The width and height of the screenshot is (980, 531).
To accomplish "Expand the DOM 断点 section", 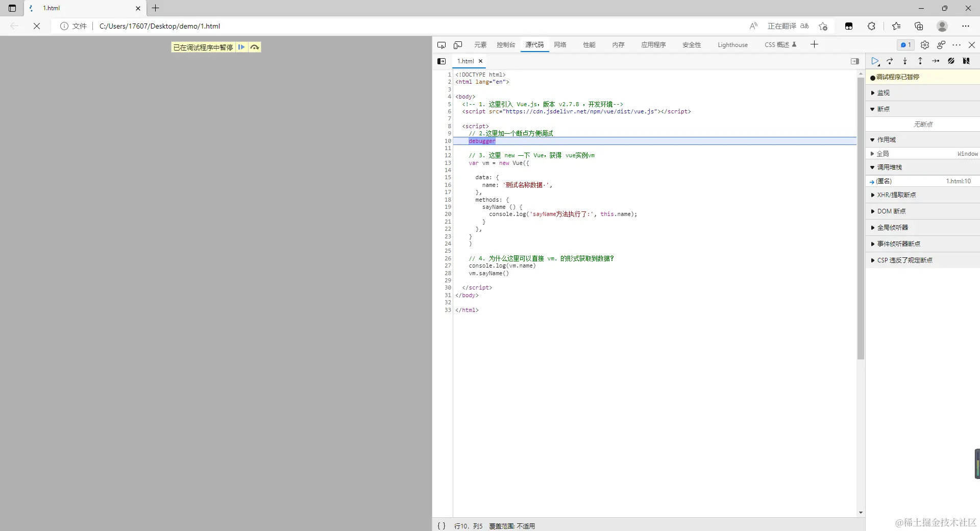I will coord(922,211).
